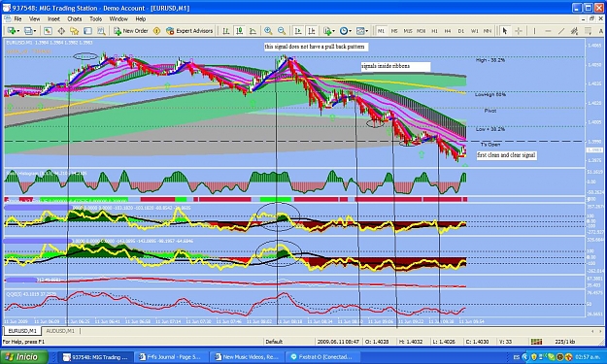Open the Data Window crosshair-circle icon
This screenshot has height=364, width=607.
(x=61, y=31)
